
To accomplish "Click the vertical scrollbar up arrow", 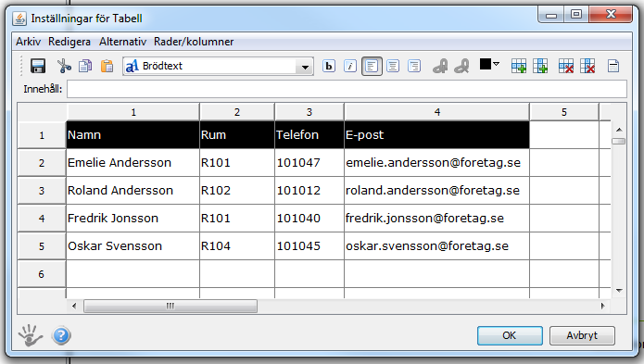I will click(619, 130).
